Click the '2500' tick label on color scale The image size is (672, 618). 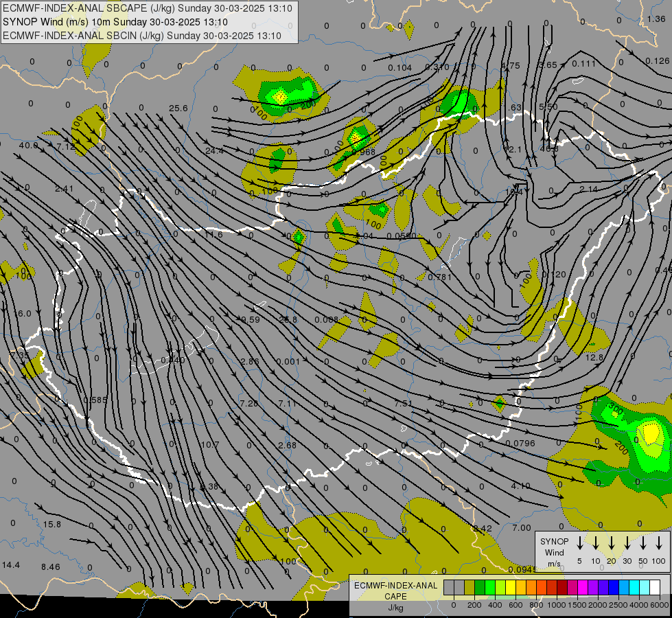tap(618, 605)
